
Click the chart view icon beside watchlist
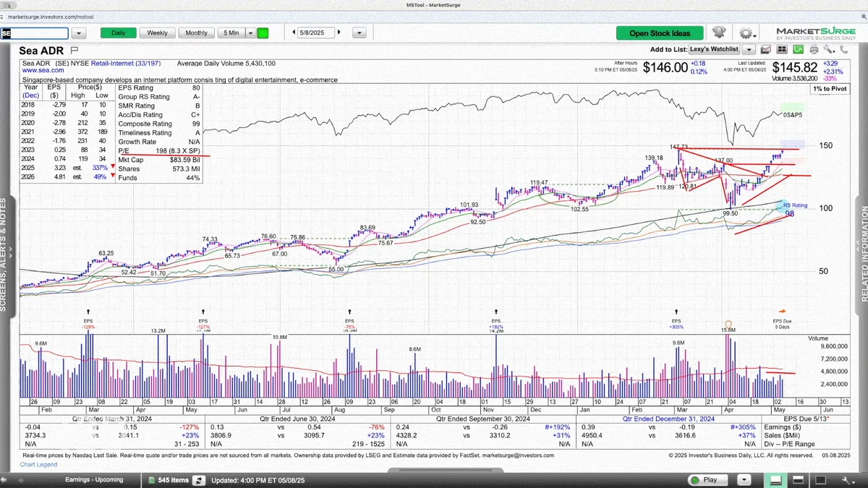pos(766,49)
